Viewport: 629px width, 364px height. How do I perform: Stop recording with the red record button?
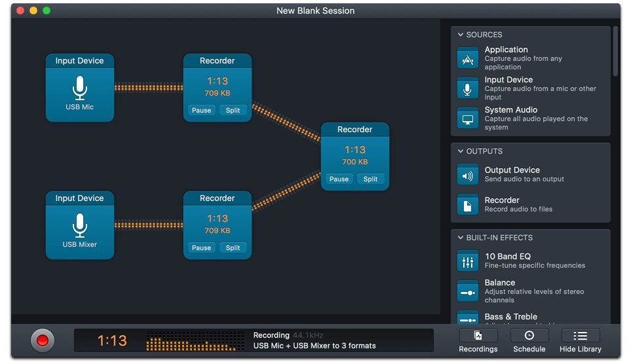click(x=43, y=340)
